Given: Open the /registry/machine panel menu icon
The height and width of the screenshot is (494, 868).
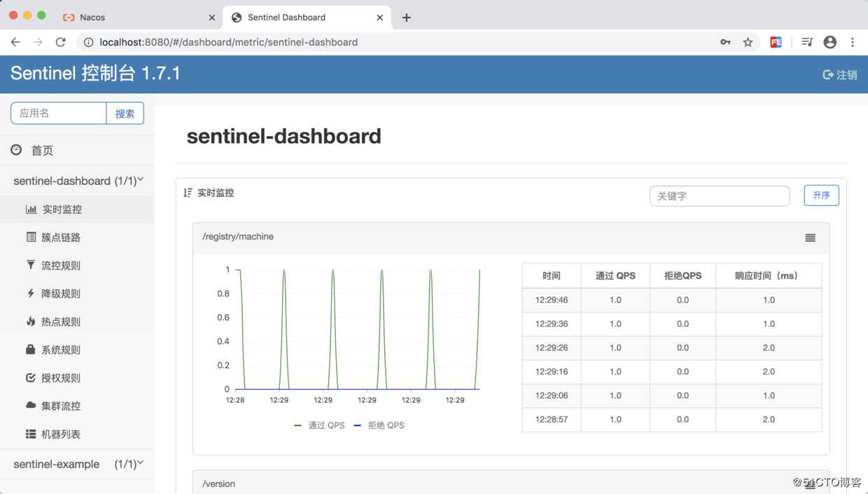Looking at the screenshot, I should pyautogui.click(x=810, y=238).
